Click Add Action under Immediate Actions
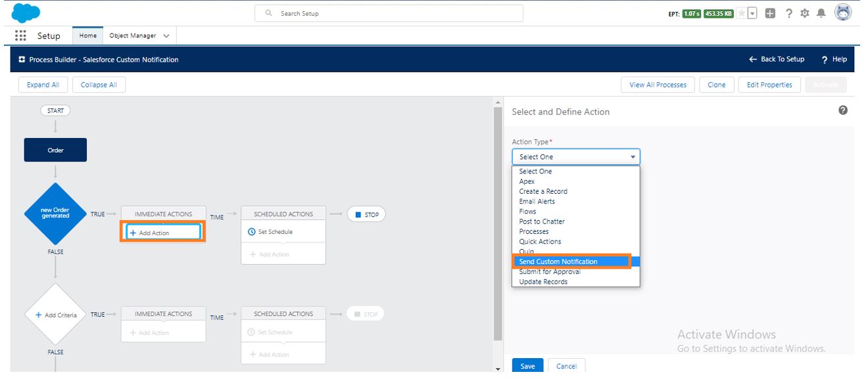The height and width of the screenshot is (387, 868). [x=163, y=233]
